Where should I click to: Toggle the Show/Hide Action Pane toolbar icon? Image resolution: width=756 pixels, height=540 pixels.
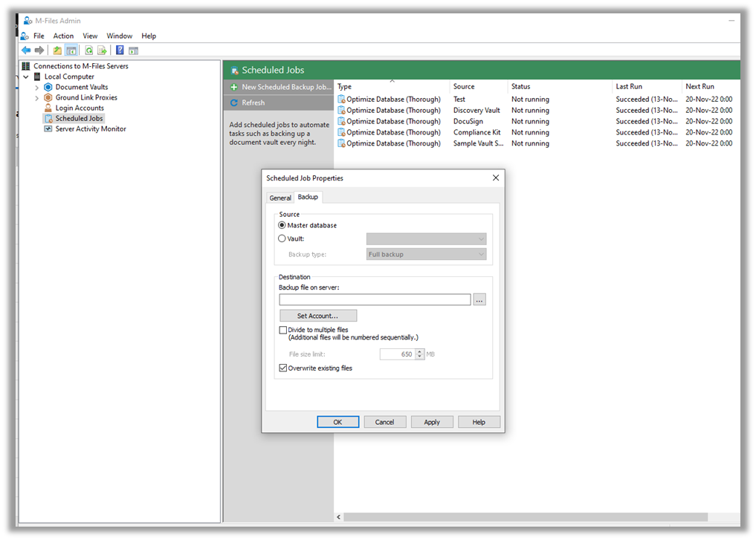pyautogui.click(x=134, y=50)
